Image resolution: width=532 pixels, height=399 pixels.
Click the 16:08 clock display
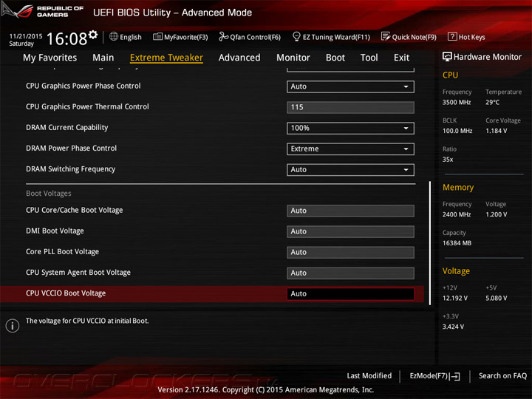[x=66, y=38]
